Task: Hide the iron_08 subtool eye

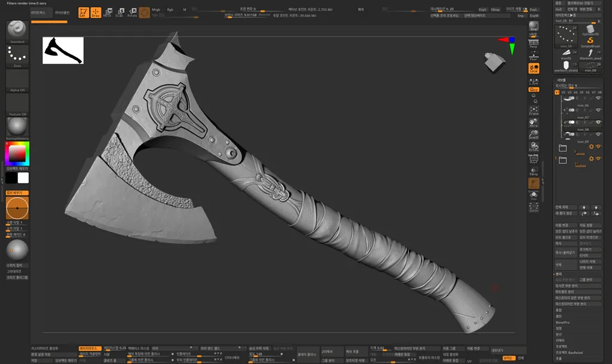Action: [598, 122]
